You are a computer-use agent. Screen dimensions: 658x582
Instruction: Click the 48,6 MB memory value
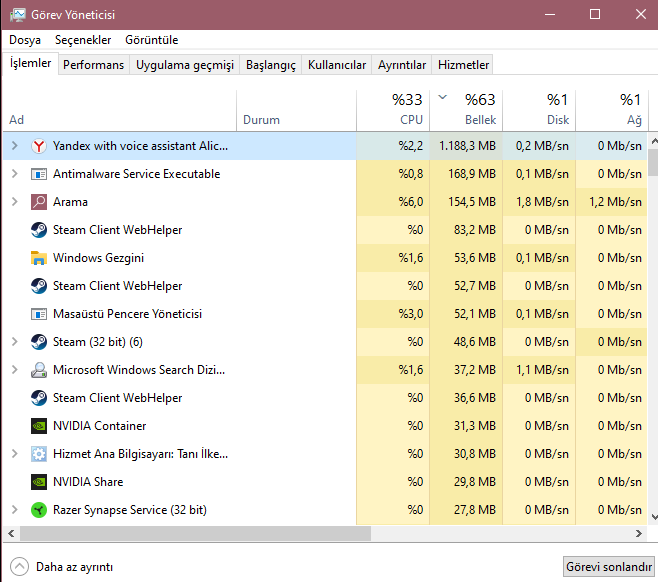(x=475, y=342)
